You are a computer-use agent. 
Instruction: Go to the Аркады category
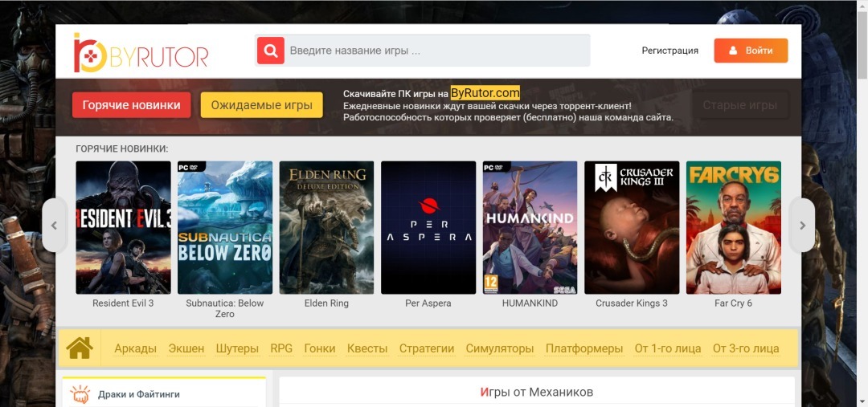pos(135,348)
